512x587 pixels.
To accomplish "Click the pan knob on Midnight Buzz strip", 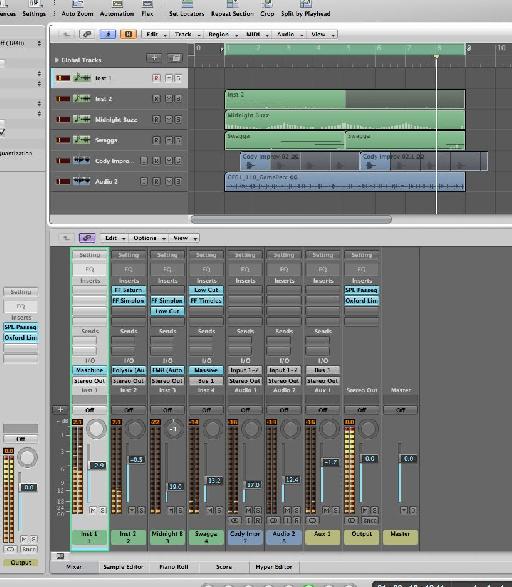I will coord(174,429).
